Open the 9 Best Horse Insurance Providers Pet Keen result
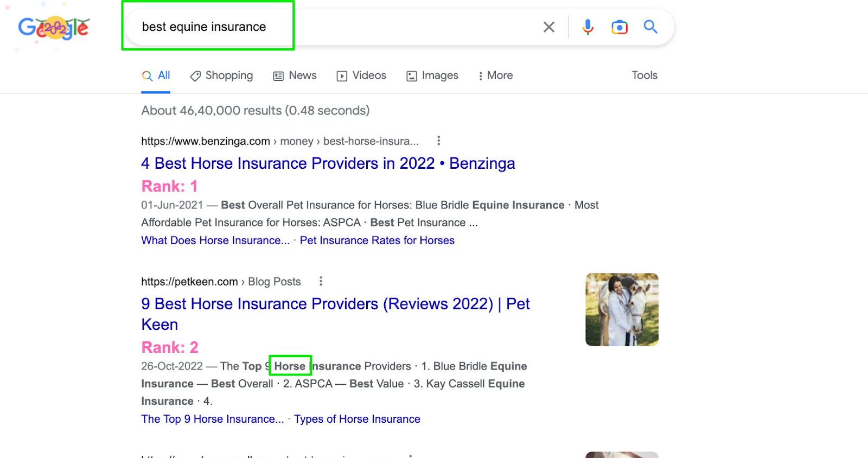868x458 pixels. coord(335,314)
